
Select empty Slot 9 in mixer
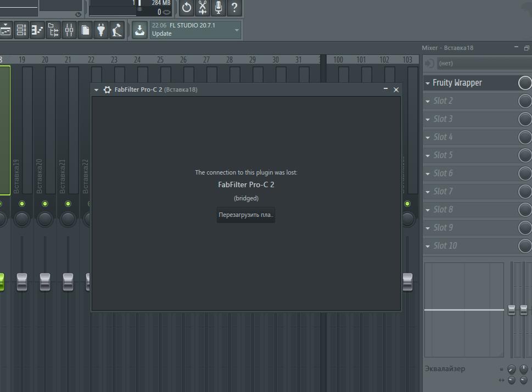point(471,228)
